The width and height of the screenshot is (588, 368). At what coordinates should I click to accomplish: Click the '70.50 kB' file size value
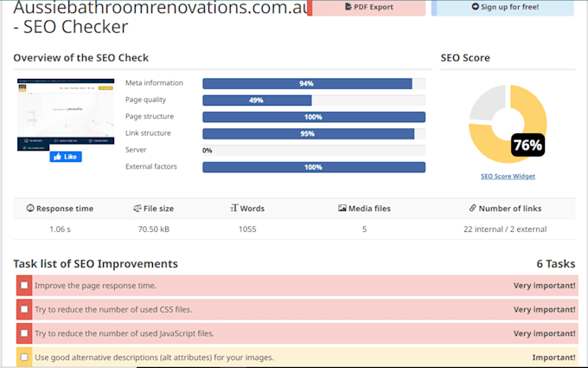pos(154,229)
